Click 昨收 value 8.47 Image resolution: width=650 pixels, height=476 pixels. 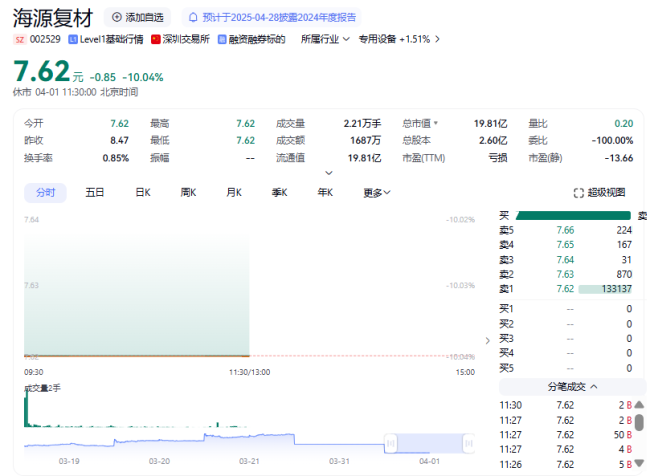(x=119, y=141)
